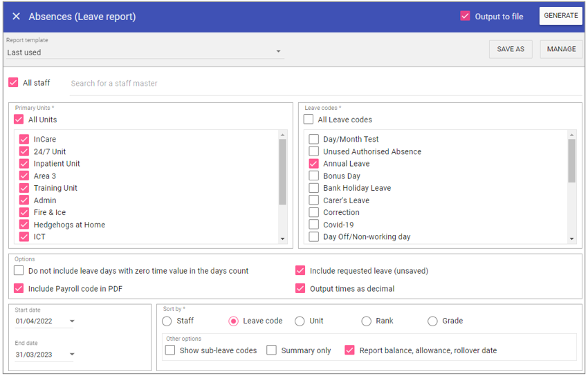Tick the Bank Holiday Leave checkbox
The width and height of the screenshot is (588, 376).
point(314,188)
